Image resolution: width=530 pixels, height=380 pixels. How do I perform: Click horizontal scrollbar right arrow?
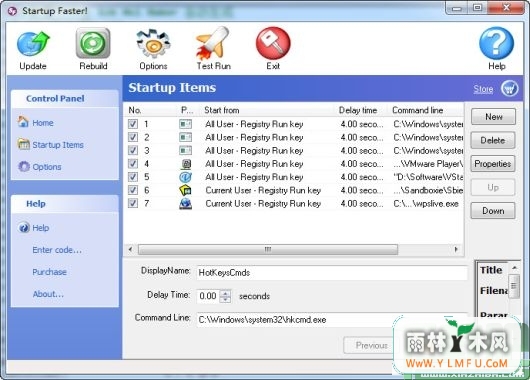[456, 250]
